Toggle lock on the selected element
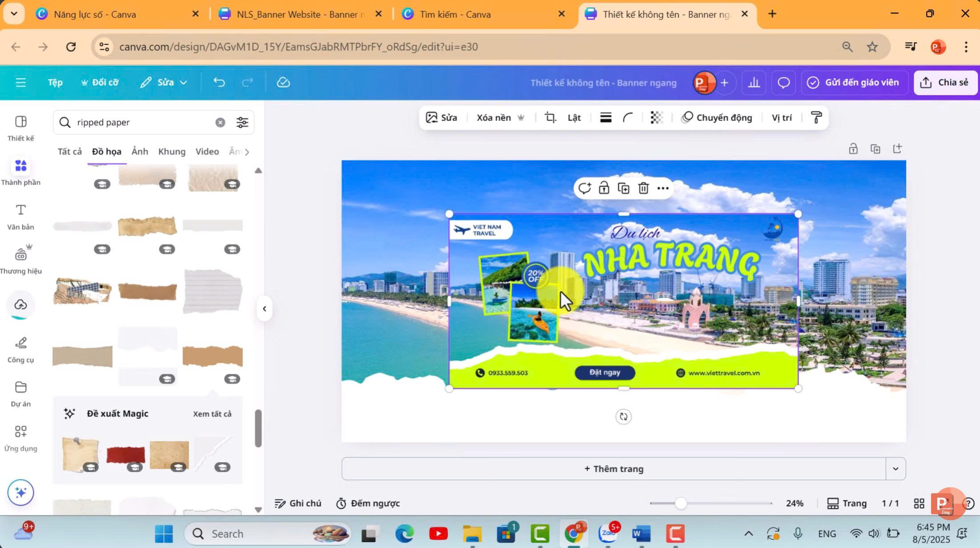The height and width of the screenshot is (548, 980). [x=604, y=188]
